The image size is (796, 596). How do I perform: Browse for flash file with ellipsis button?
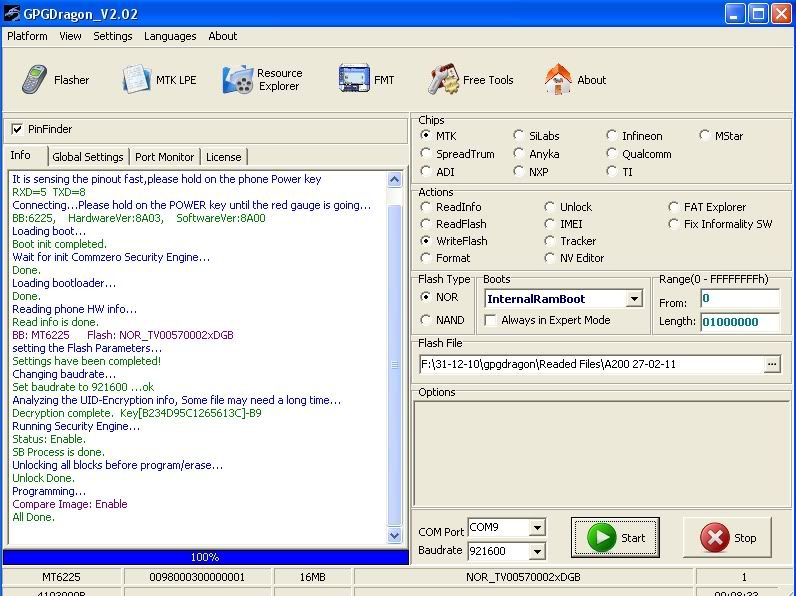point(772,364)
